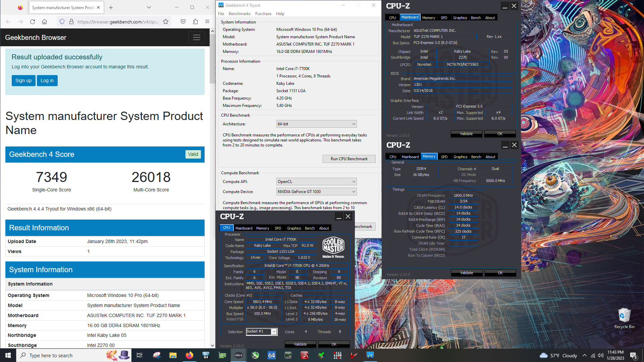Click the Firefox page vertical scrollbar thumb
The height and width of the screenshot is (362, 644).
(x=212, y=59)
